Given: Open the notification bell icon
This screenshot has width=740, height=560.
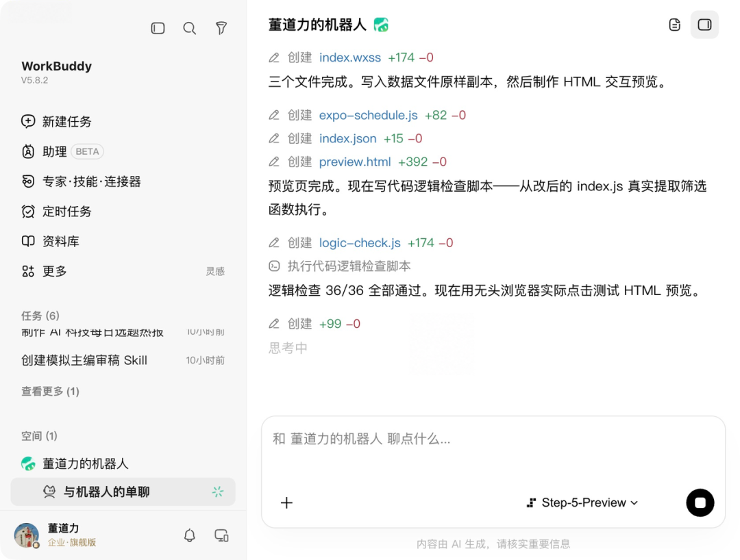Looking at the screenshot, I should pyautogui.click(x=189, y=535).
